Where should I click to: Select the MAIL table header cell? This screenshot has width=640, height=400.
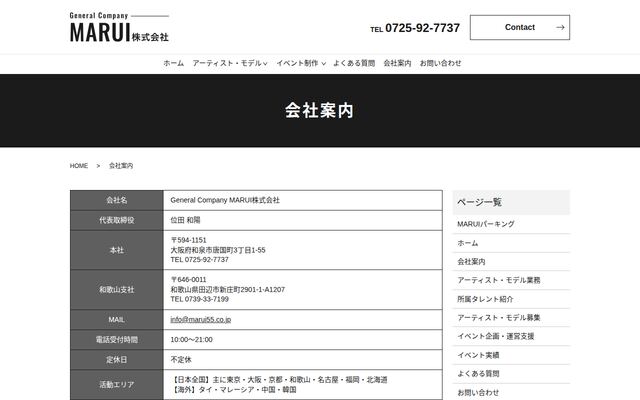(117, 320)
